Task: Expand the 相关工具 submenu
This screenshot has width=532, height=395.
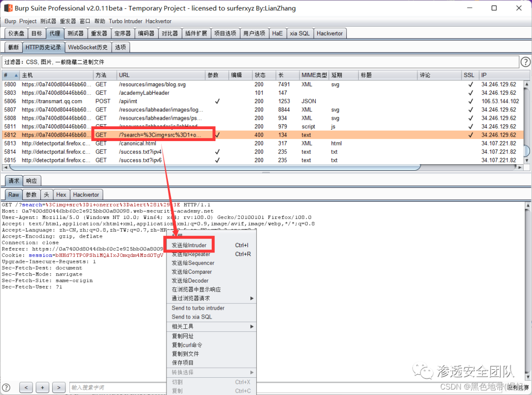Action: tap(211, 326)
